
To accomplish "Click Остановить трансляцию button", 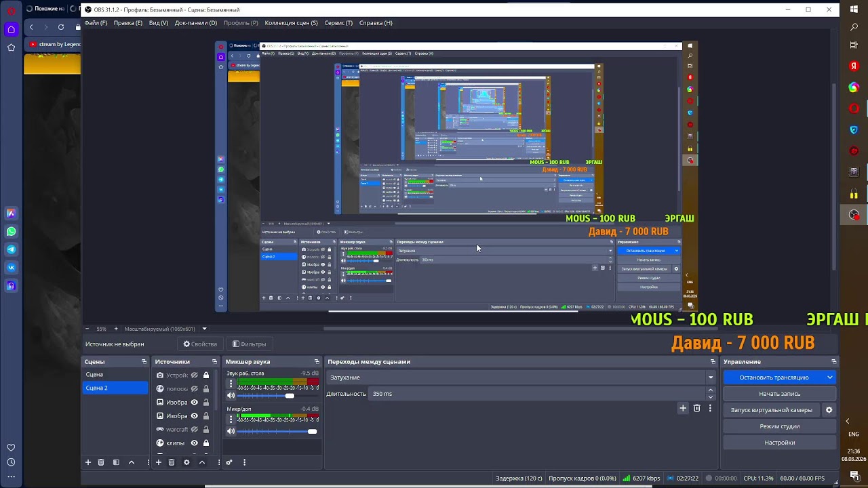I will tap(774, 378).
